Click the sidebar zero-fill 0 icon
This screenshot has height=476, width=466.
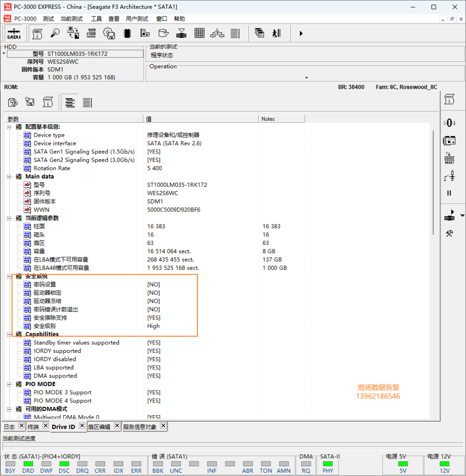449,123
